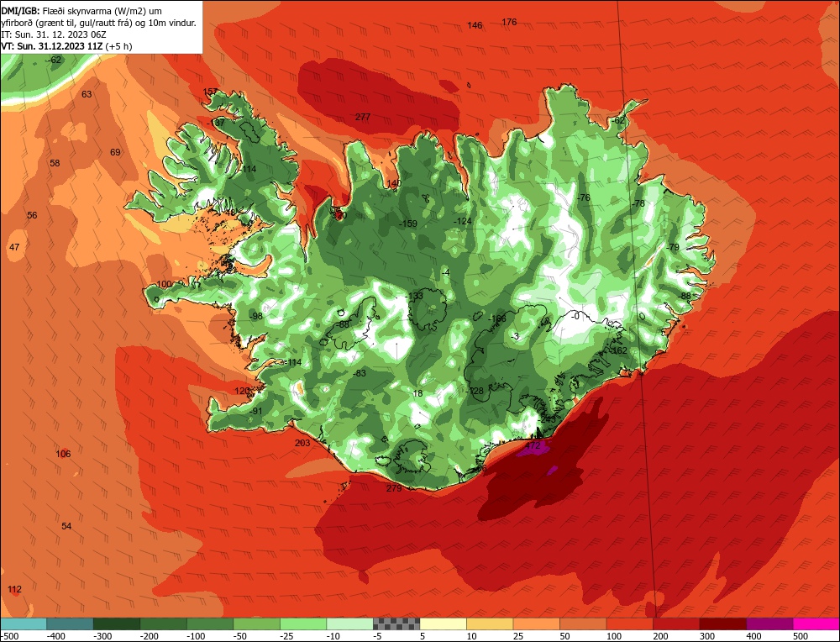Select the ocean value 63 in the northwest
840x642 pixels.
click(x=87, y=94)
